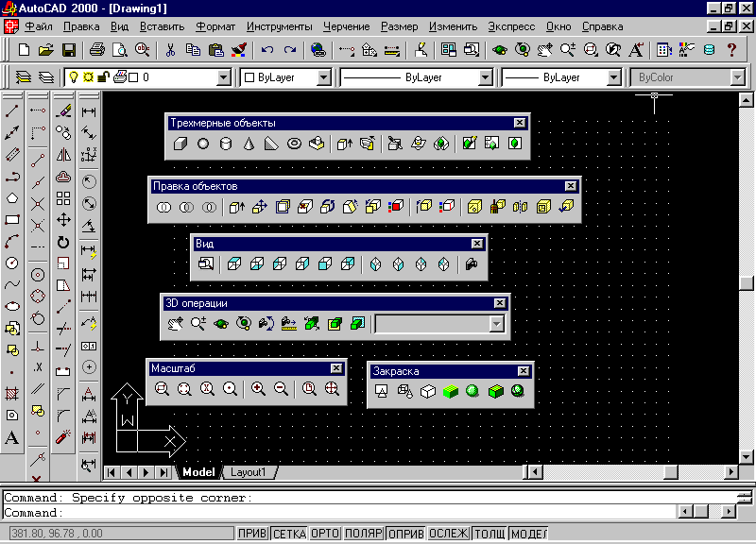Jump to first layout tab arrow
The width and height of the screenshot is (756, 544).
[x=112, y=472]
